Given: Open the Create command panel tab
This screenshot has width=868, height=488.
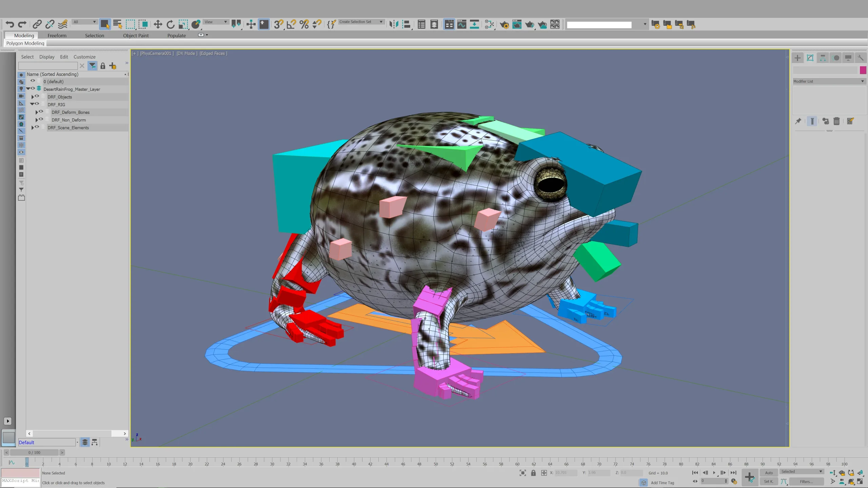Looking at the screenshot, I should (797, 58).
